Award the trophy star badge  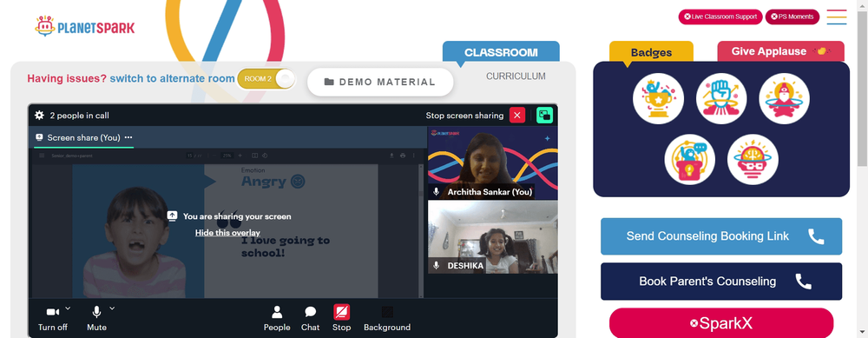click(x=658, y=99)
